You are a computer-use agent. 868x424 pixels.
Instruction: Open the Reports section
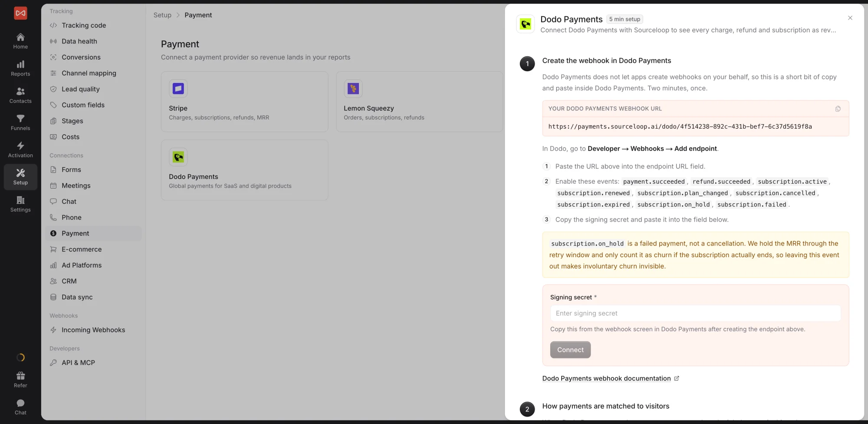click(20, 68)
